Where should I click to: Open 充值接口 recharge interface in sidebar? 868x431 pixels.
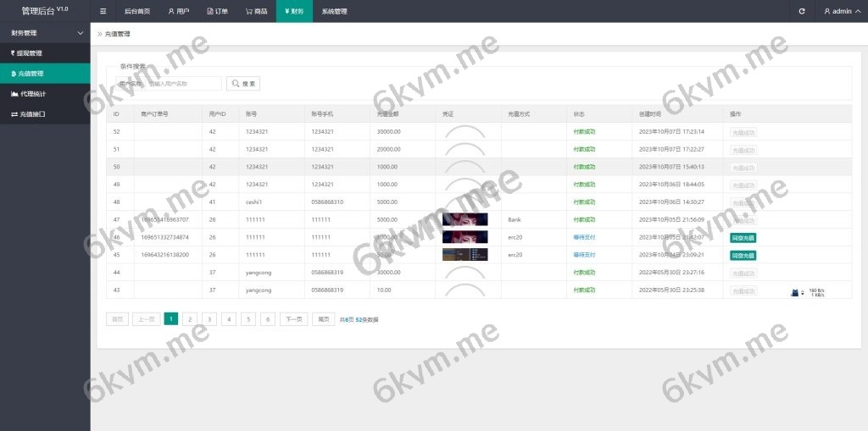tap(45, 113)
